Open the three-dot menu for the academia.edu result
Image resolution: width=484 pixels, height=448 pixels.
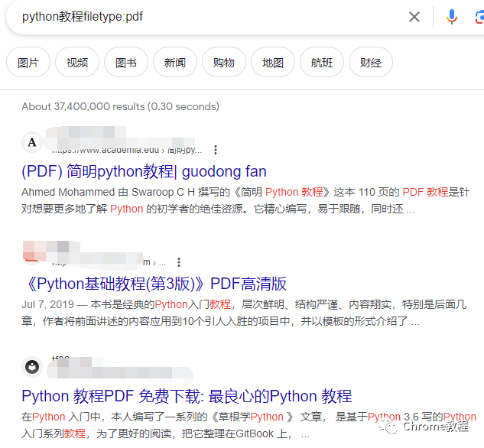pyautogui.click(x=216, y=150)
